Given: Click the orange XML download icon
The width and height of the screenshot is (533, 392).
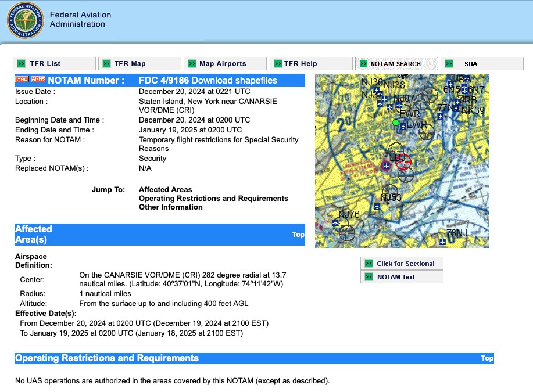Looking at the screenshot, I should [22, 79].
